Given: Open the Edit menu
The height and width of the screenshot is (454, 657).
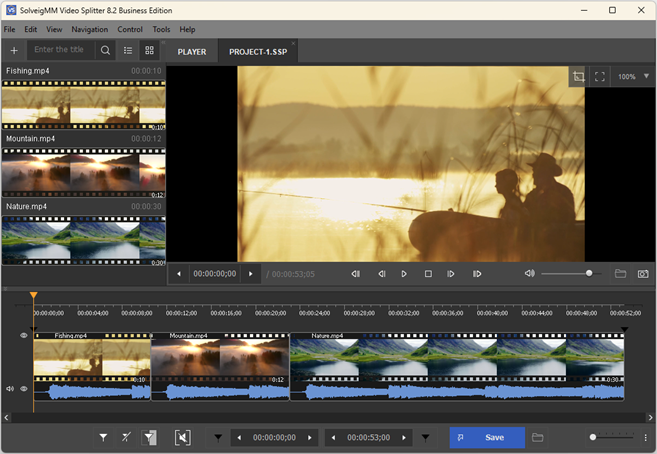Looking at the screenshot, I should (31, 29).
